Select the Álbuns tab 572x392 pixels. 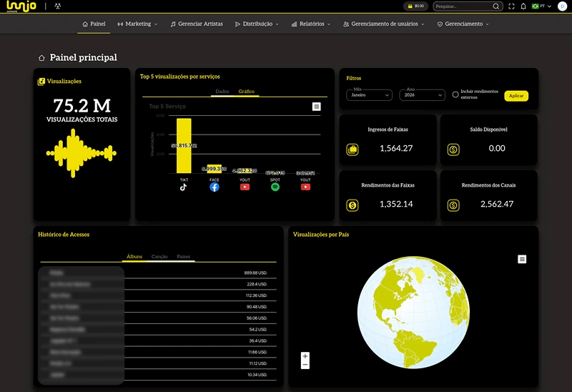[134, 257]
